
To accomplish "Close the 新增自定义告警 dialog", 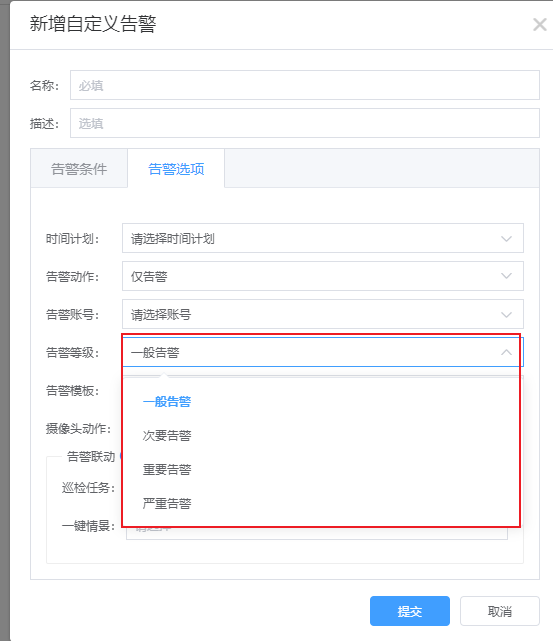I will (x=540, y=25).
